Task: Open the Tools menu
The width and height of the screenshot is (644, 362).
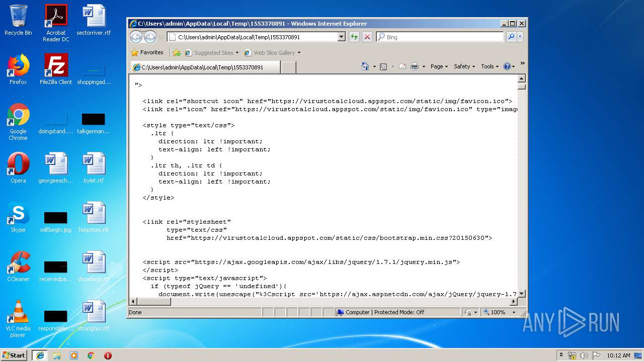Action: coord(490,66)
